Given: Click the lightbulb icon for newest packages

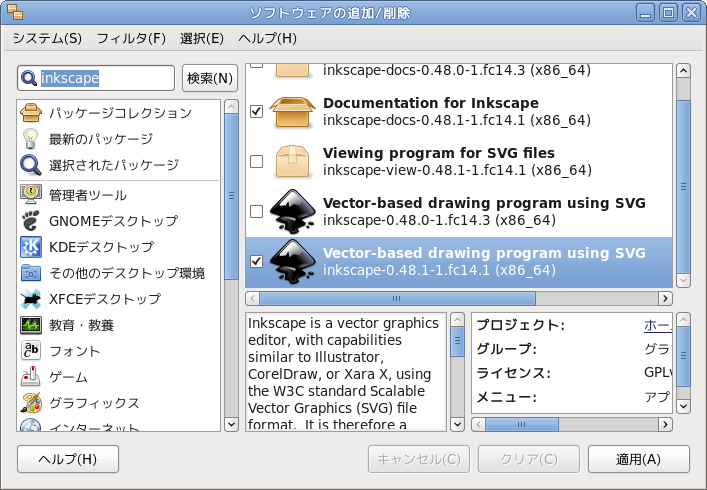Looking at the screenshot, I should (x=31, y=138).
